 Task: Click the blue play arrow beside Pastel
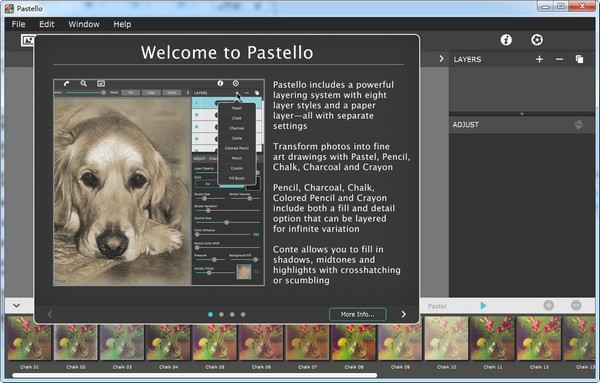click(483, 305)
